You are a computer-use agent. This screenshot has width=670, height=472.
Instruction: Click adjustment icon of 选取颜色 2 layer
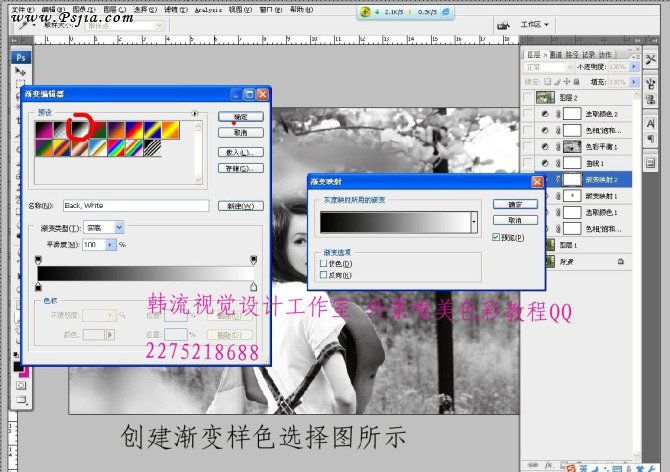point(545,114)
